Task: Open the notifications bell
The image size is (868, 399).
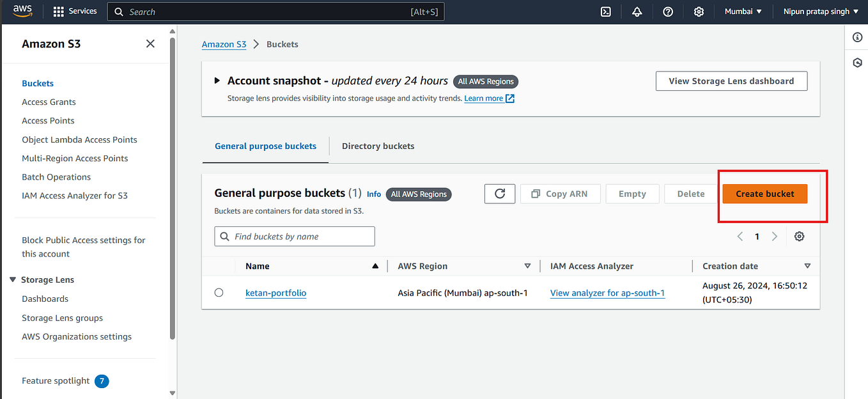Action: point(637,12)
